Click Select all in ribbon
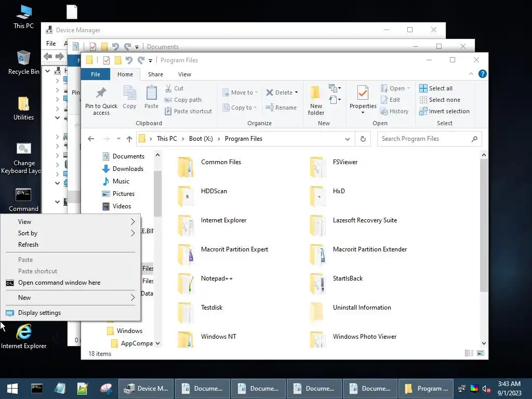The image size is (532, 399). coord(436,88)
